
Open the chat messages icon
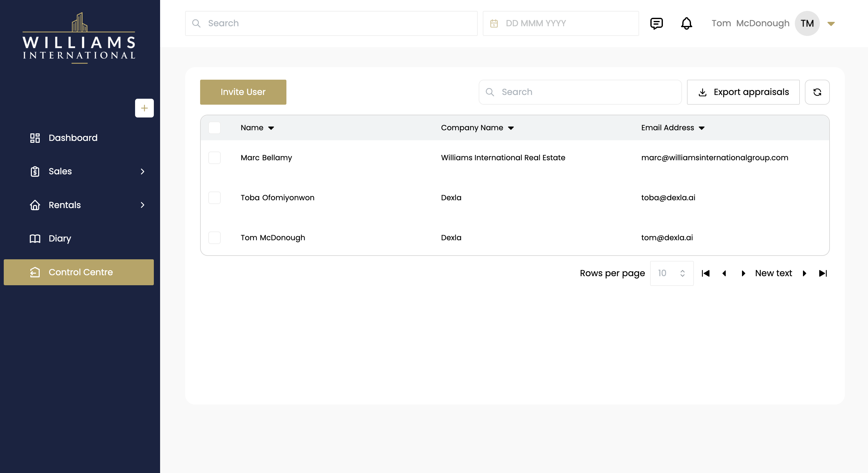click(x=656, y=23)
